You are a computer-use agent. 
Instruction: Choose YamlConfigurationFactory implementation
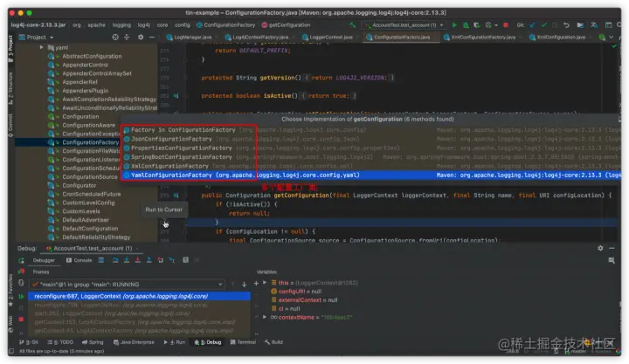[x=371, y=175]
